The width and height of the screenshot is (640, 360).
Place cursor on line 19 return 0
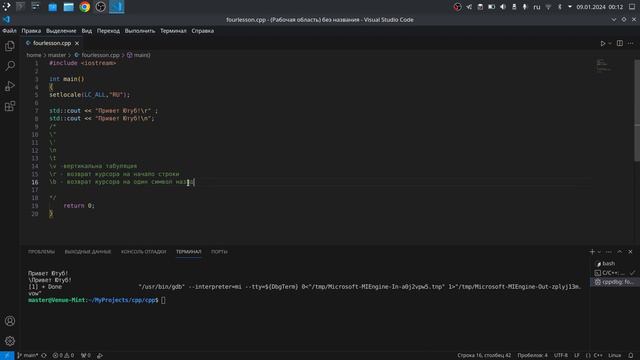79,206
